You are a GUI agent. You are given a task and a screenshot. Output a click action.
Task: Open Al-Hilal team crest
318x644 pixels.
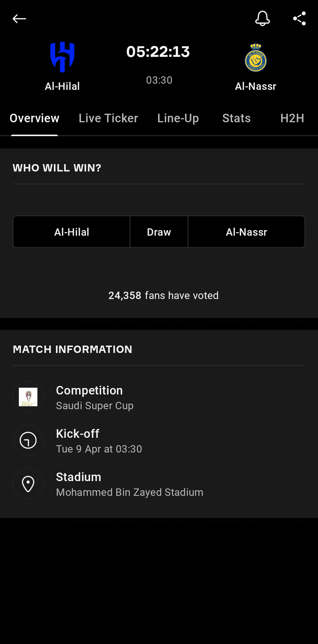click(62, 57)
